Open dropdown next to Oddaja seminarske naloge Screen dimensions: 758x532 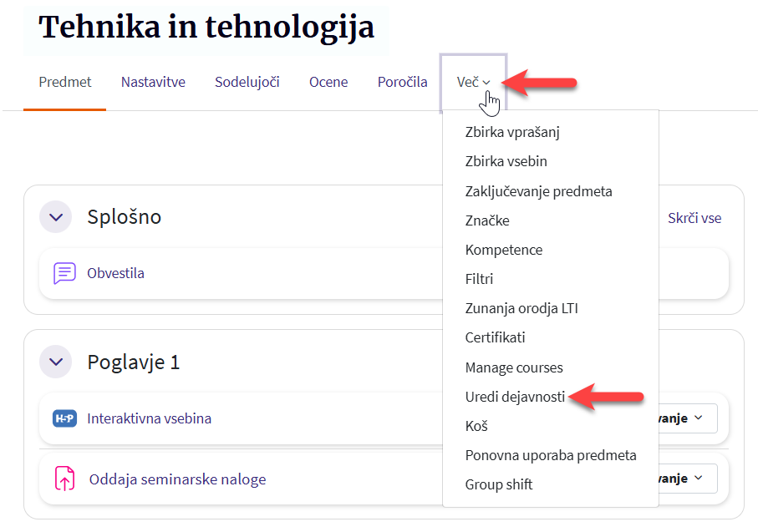[x=687, y=479]
